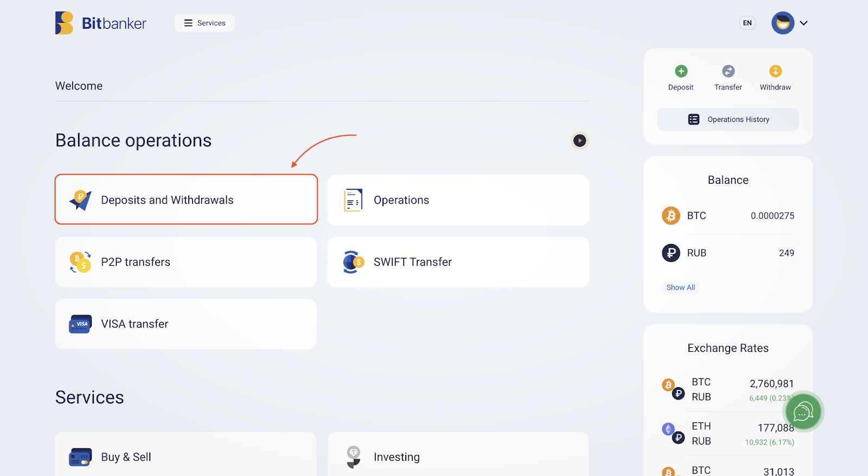
Task: Open VISA transfer
Action: (x=186, y=324)
